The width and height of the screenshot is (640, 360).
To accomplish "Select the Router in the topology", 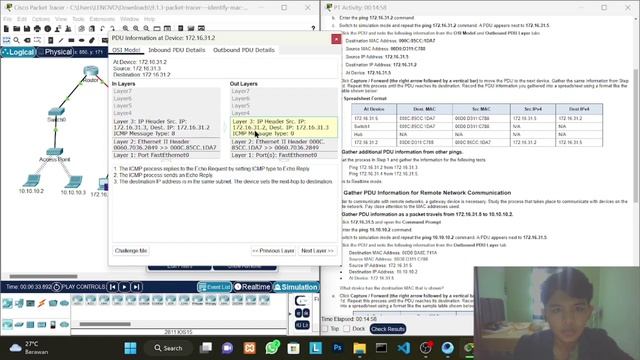I will (91, 71).
